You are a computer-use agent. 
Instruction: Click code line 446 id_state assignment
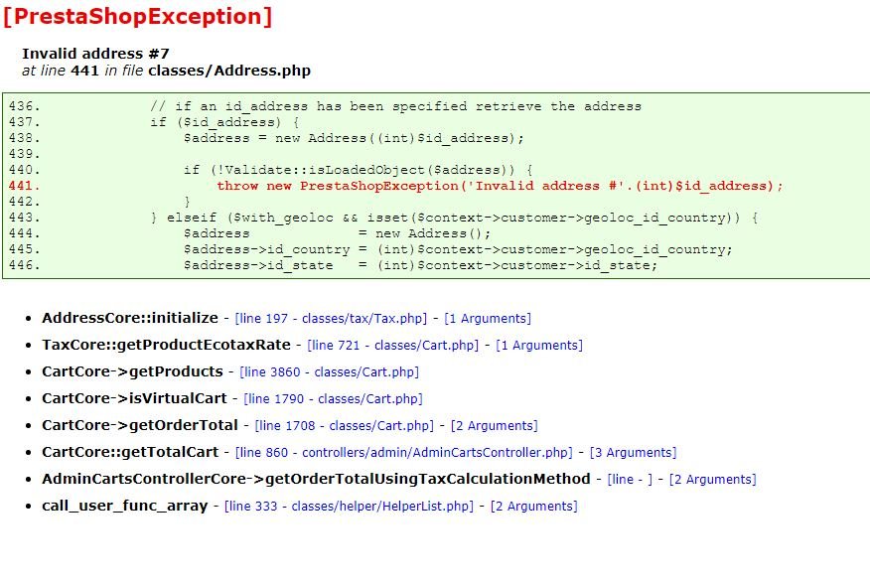[420, 265]
